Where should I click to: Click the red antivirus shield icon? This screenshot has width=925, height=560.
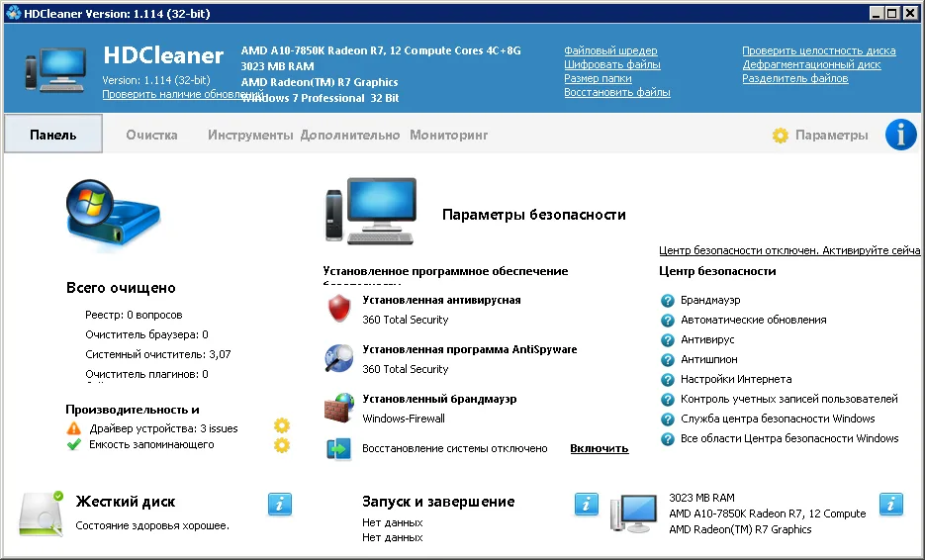coord(339,308)
